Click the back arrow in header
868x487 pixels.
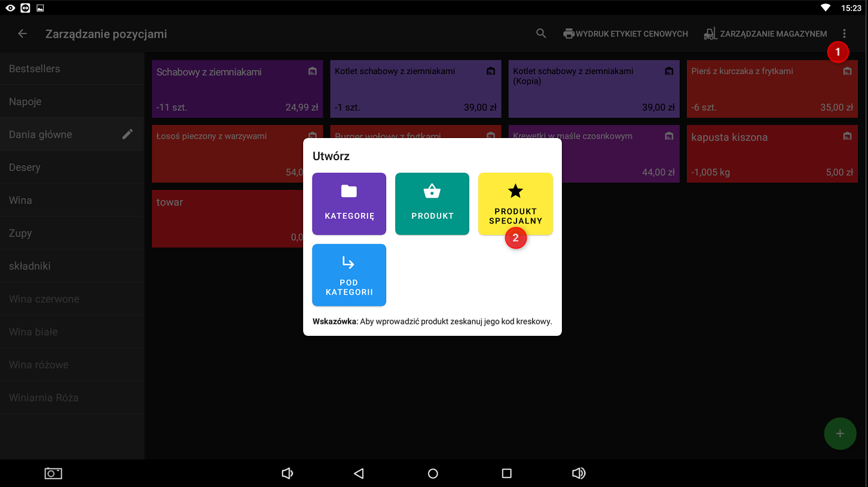[x=23, y=34]
